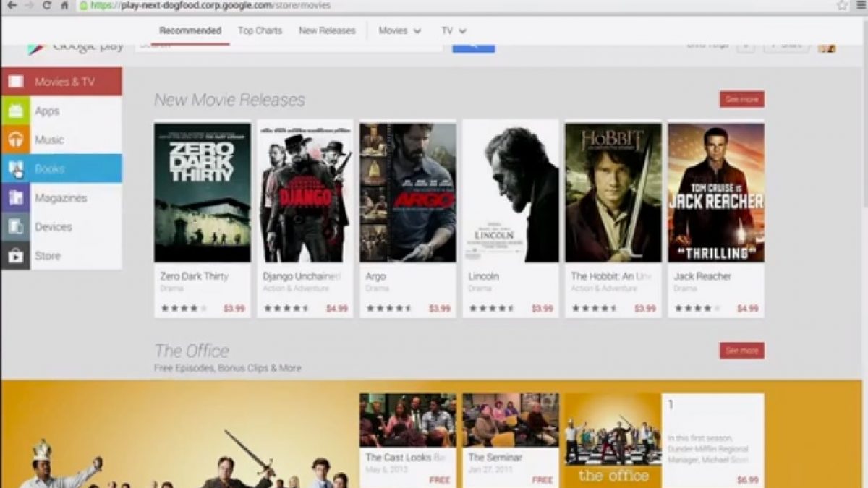This screenshot has width=868, height=488.
Task: Switch to the New Releases tab
Action: click(x=327, y=30)
